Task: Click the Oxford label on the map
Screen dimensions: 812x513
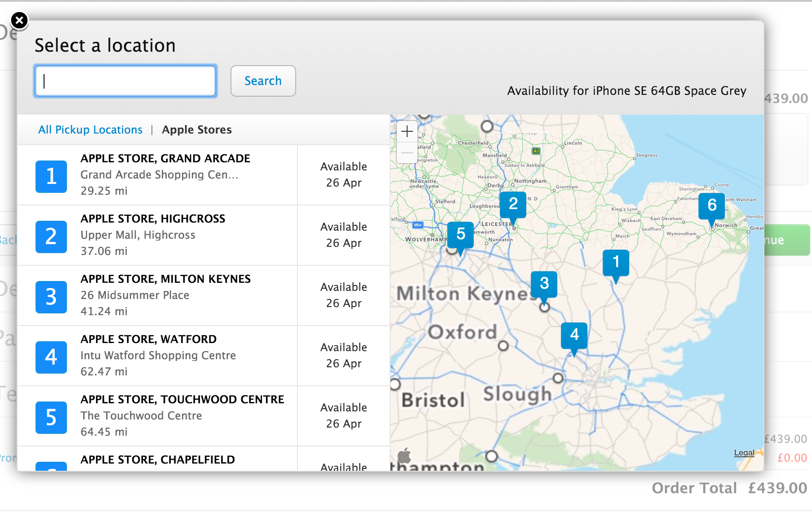Action: click(x=462, y=332)
